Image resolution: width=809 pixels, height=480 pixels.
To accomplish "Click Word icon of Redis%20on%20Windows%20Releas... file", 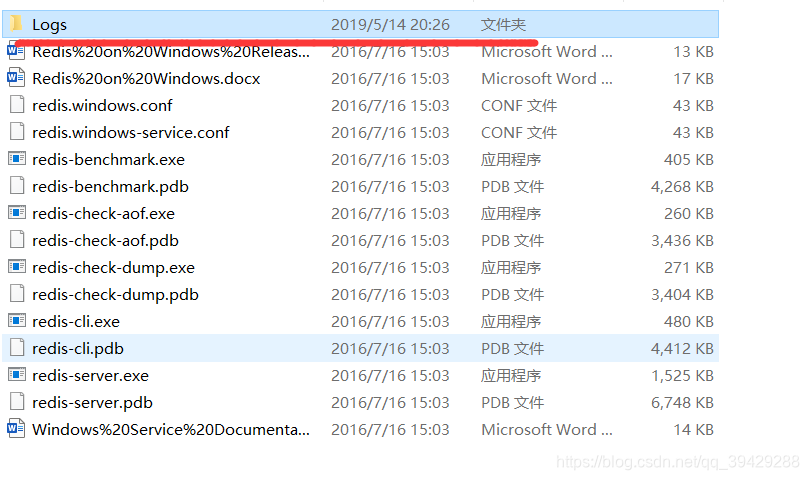I will pyautogui.click(x=16, y=52).
